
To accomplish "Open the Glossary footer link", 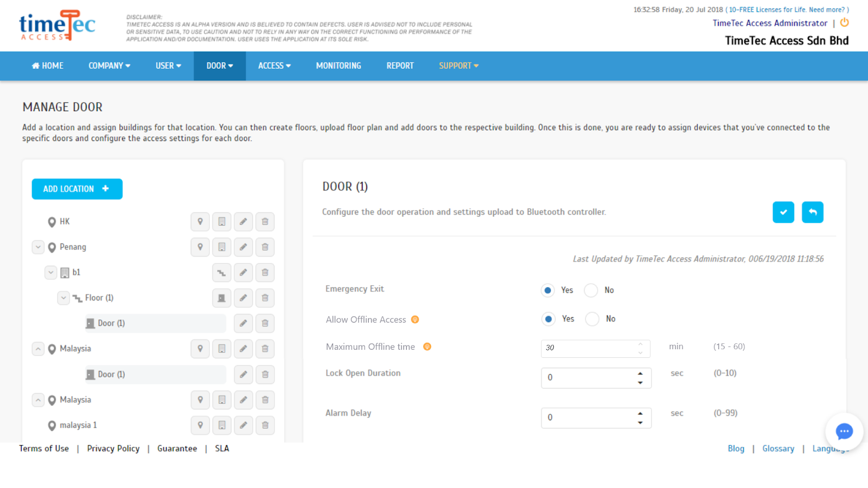I will click(778, 448).
